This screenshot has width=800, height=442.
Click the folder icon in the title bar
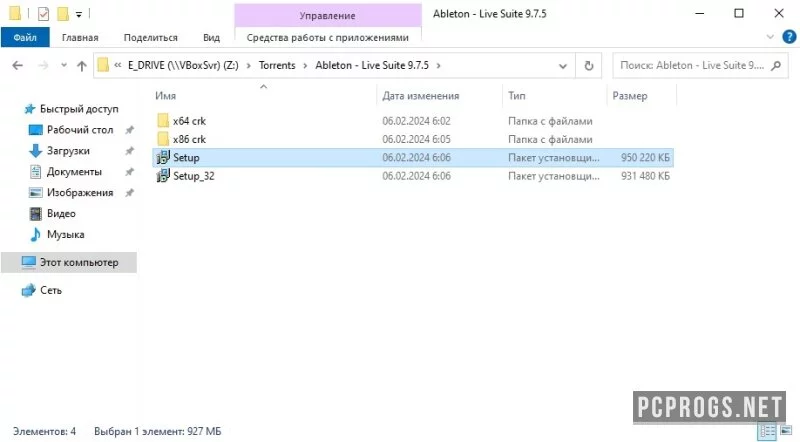(x=15, y=14)
